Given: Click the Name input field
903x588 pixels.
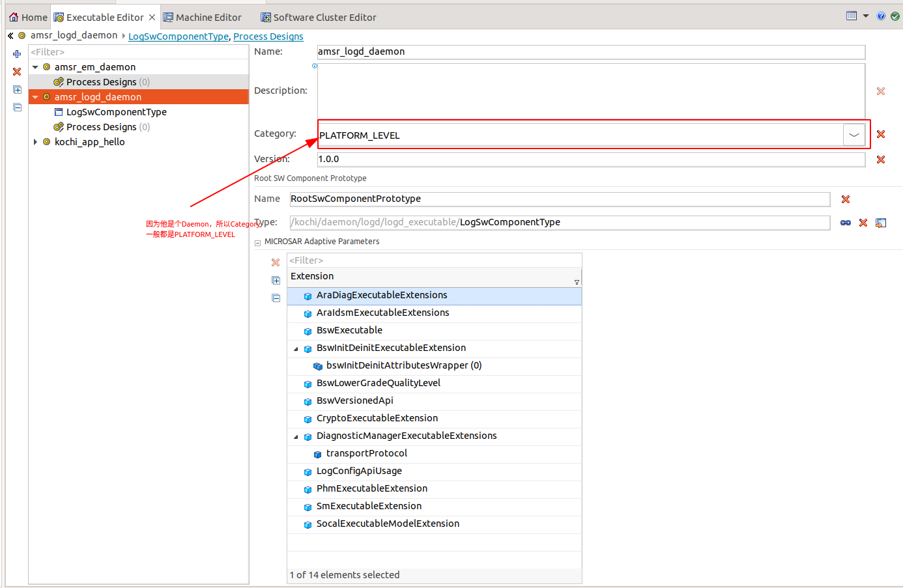Looking at the screenshot, I should [x=591, y=52].
